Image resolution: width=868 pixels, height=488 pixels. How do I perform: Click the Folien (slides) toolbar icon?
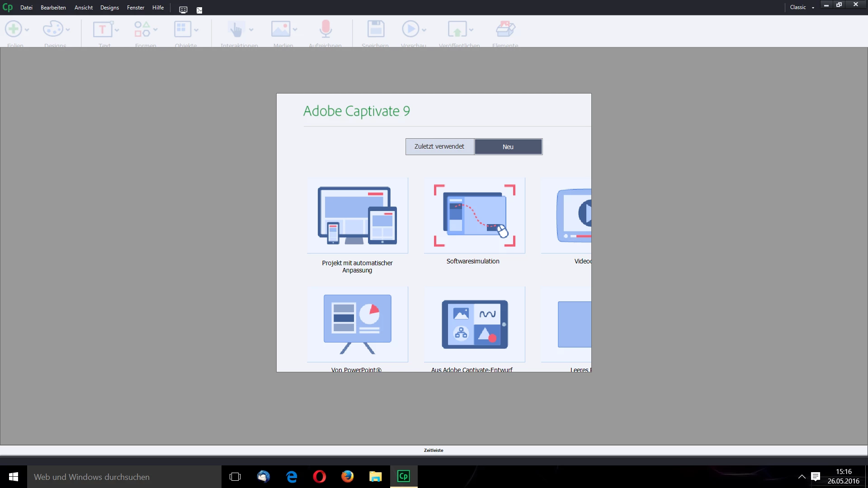14,29
